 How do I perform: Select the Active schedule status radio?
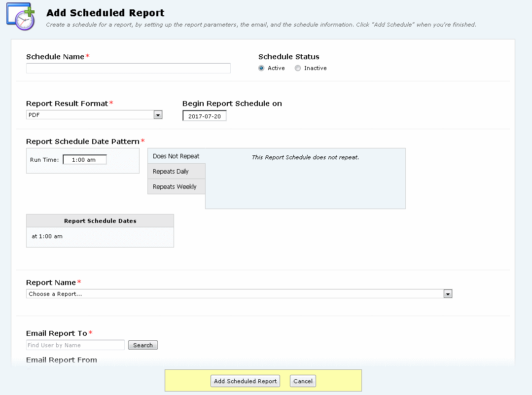pyautogui.click(x=261, y=68)
